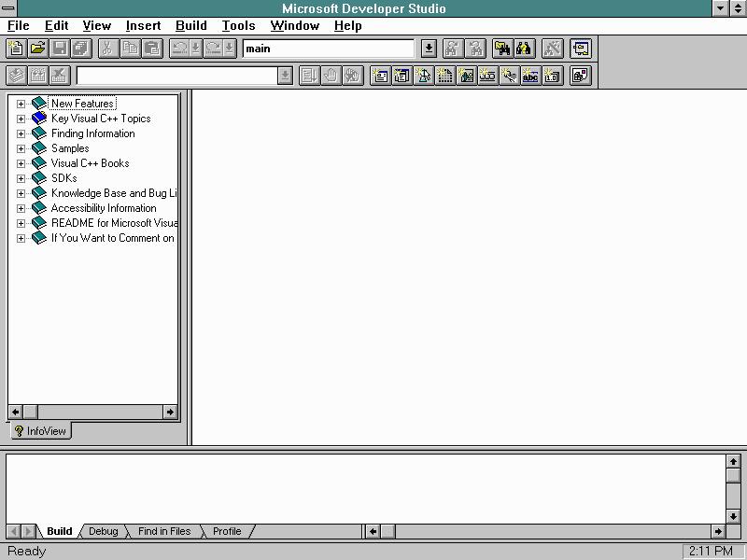
Task: Launch Find in Files with binoculars icon
Action: pos(501,49)
